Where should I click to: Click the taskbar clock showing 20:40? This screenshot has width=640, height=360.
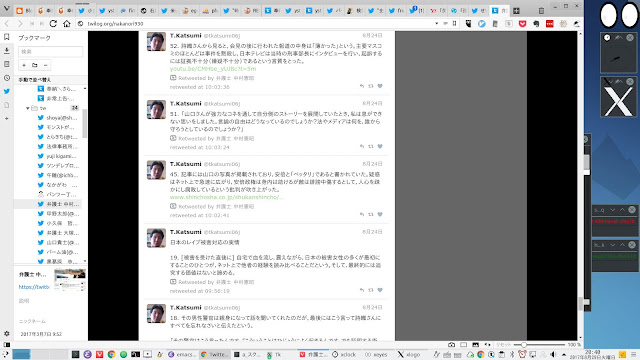coord(593,354)
